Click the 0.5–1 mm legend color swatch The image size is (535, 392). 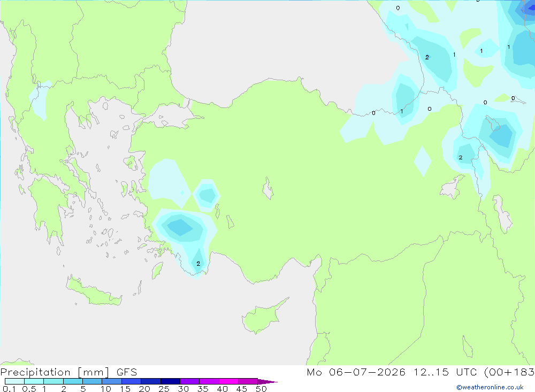point(34,381)
